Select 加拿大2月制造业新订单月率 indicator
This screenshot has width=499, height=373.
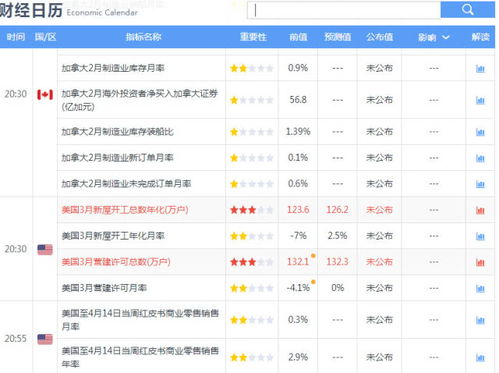117,158
